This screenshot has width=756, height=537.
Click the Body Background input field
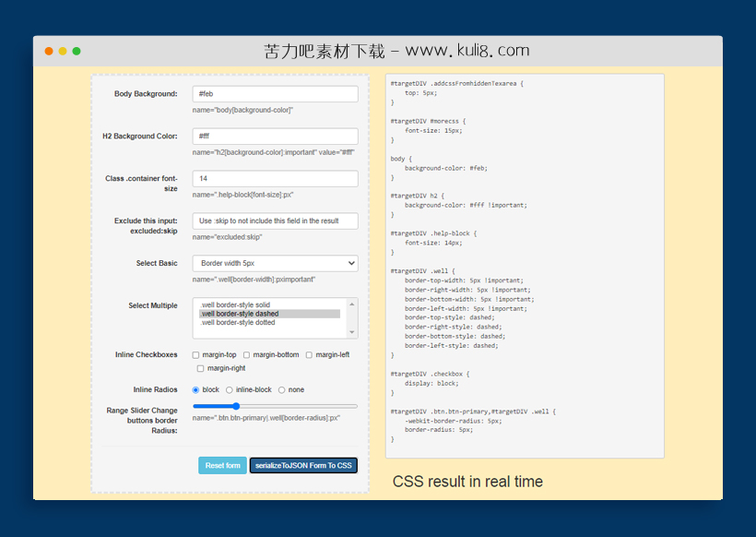coord(275,94)
